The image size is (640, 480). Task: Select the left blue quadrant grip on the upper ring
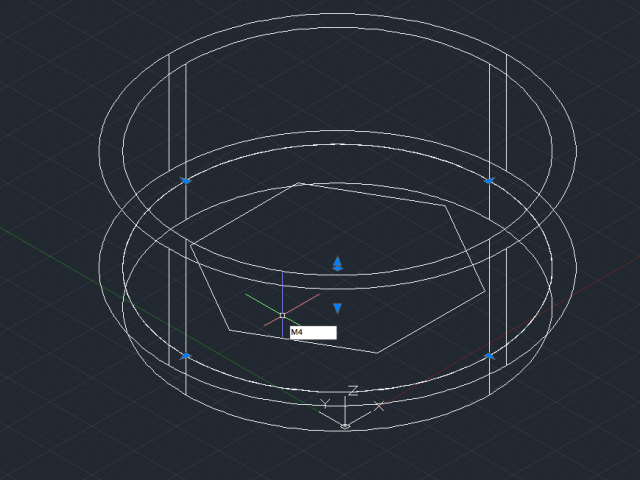pyautogui.click(x=186, y=180)
